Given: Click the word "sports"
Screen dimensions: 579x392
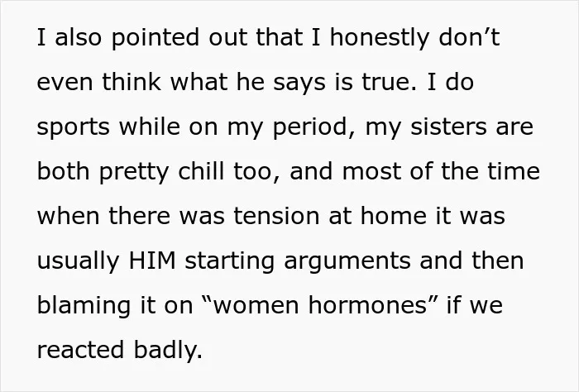Looking at the screenshot, I should point(74,127).
